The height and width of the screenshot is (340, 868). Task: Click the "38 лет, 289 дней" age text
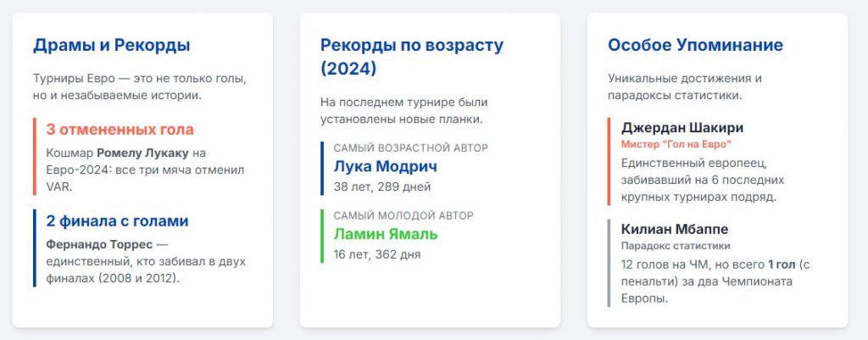click(381, 187)
